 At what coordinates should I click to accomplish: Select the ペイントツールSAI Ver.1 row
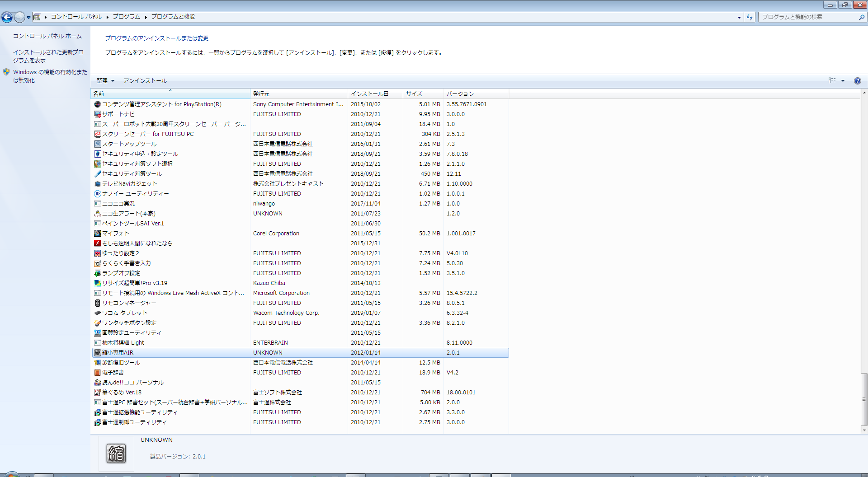click(300, 224)
